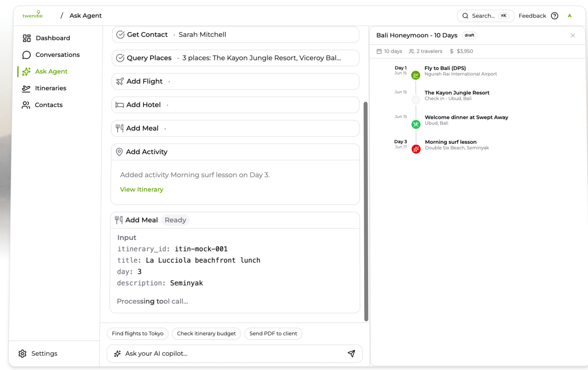Click the twendie logo

pos(33,15)
